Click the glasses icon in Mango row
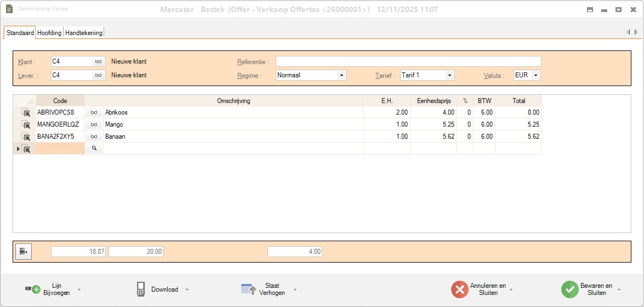The width and height of the screenshot is (644, 307). click(x=94, y=124)
